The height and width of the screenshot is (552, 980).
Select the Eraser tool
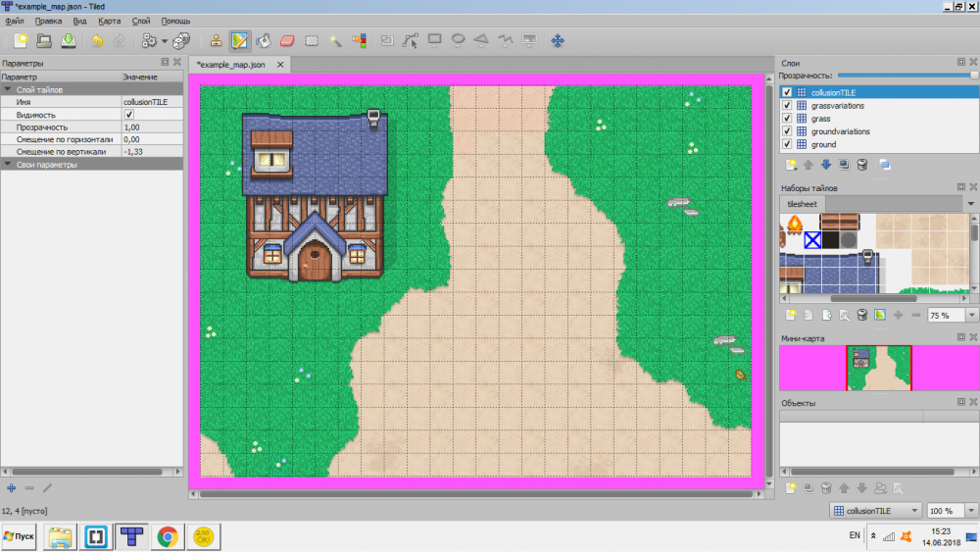click(x=287, y=41)
